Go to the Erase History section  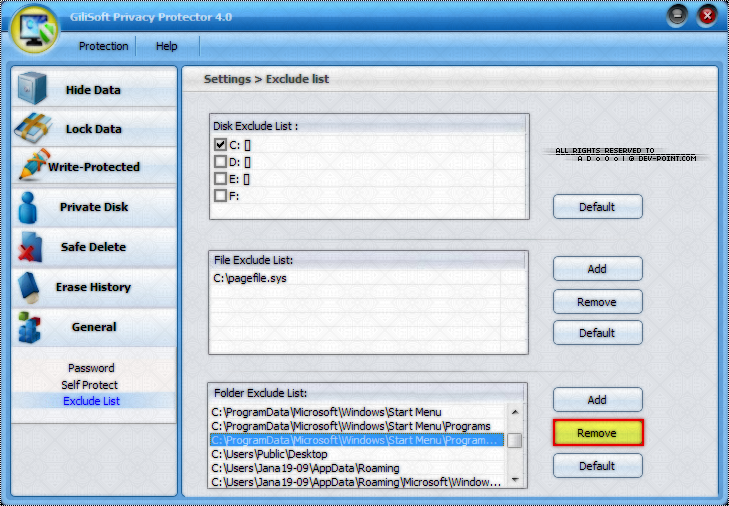coord(94,287)
